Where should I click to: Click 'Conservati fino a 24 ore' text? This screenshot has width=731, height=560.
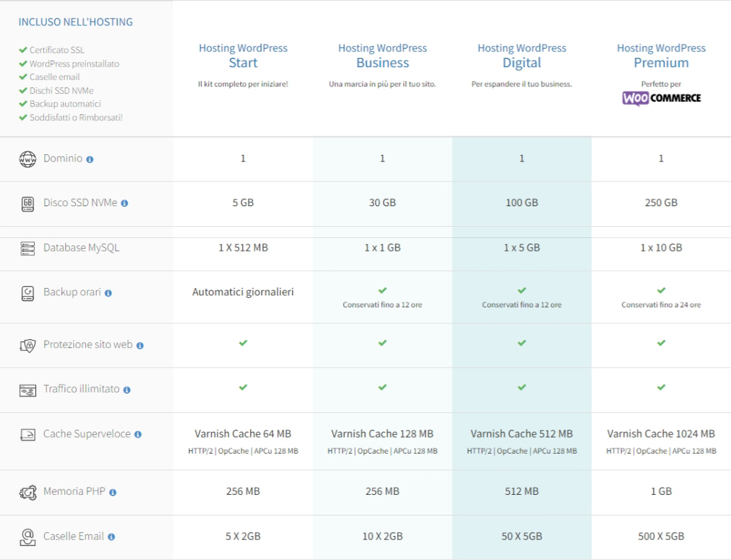tap(661, 305)
